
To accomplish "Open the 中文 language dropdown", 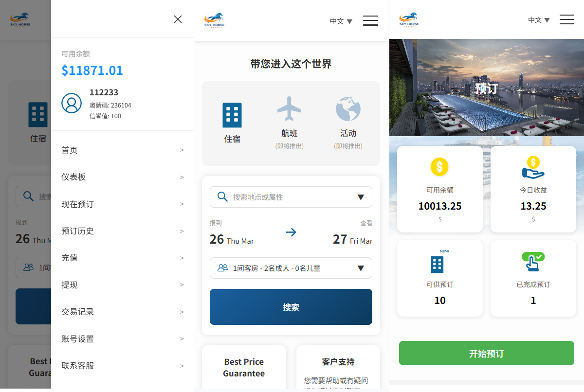I will tap(341, 21).
